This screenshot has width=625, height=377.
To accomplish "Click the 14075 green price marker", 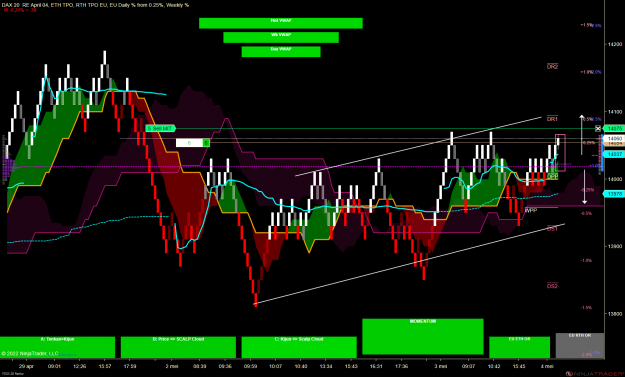I will (614, 128).
